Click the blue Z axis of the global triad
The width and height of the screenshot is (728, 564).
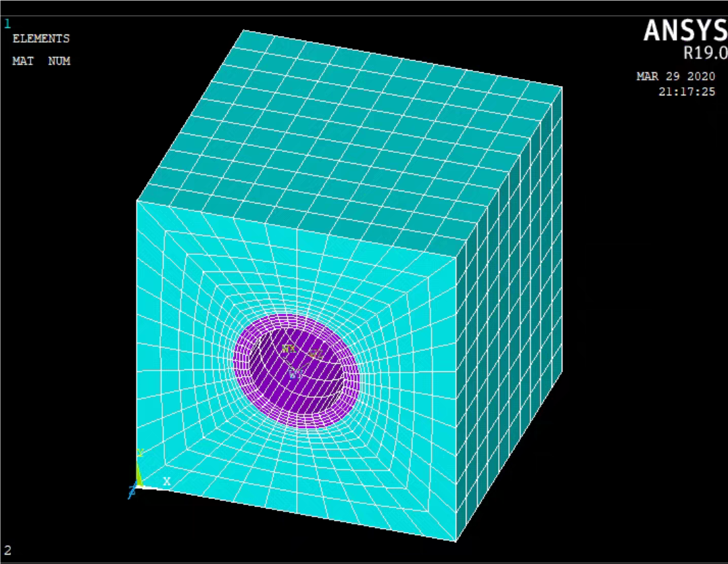(132, 491)
